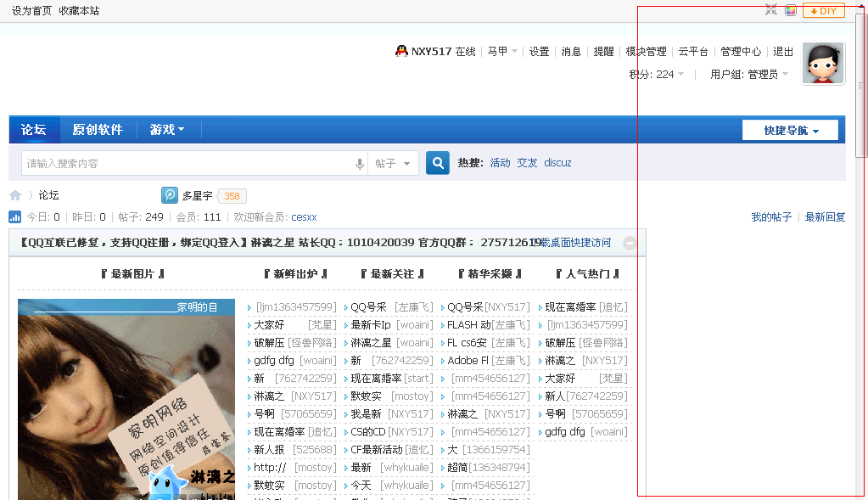Click the hot search term 交友
The image size is (868, 500).
point(527,163)
